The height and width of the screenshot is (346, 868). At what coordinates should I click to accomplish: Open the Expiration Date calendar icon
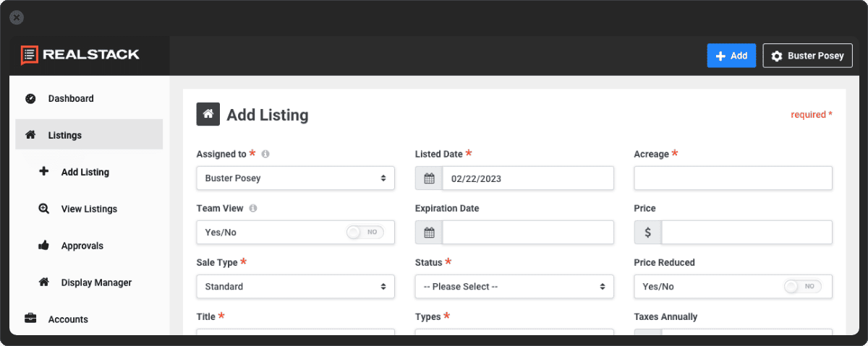(429, 233)
